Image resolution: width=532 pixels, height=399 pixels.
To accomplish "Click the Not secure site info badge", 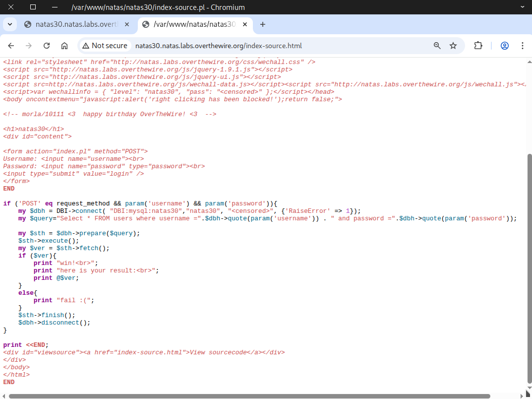I will pos(105,46).
